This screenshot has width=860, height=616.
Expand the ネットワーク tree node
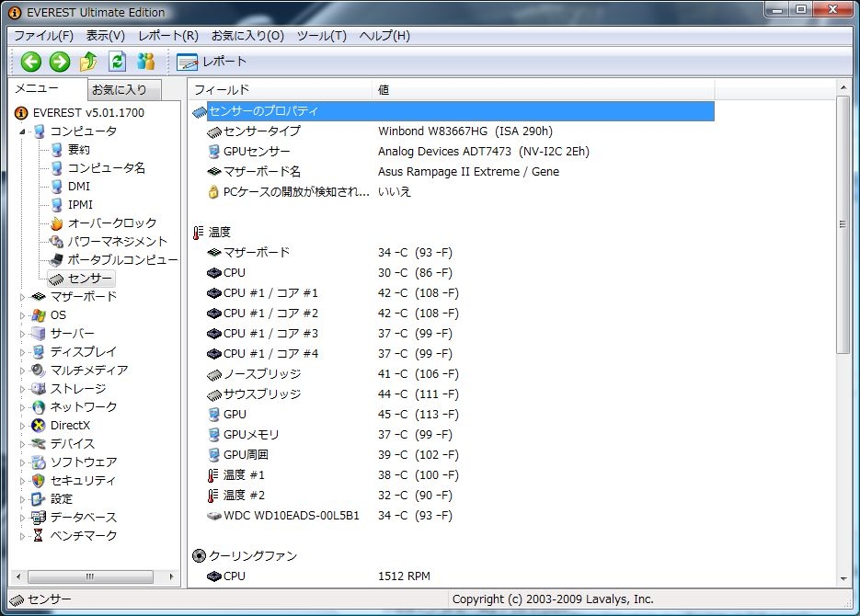(22, 407)
